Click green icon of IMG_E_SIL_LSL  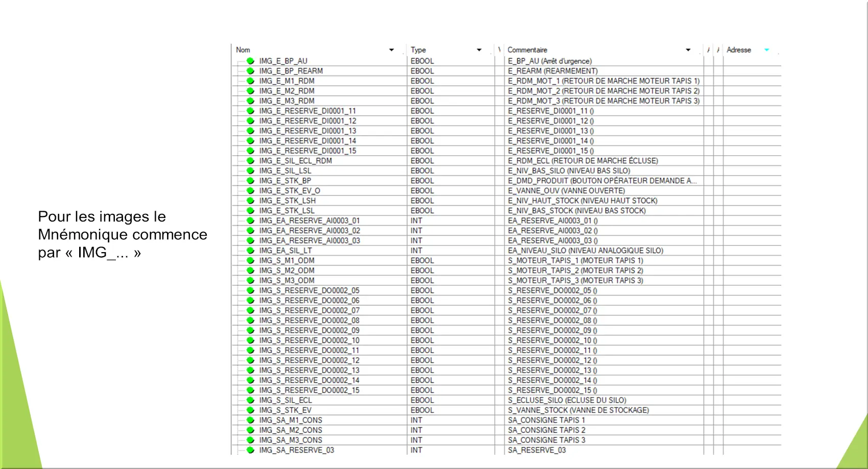(250, 170)
